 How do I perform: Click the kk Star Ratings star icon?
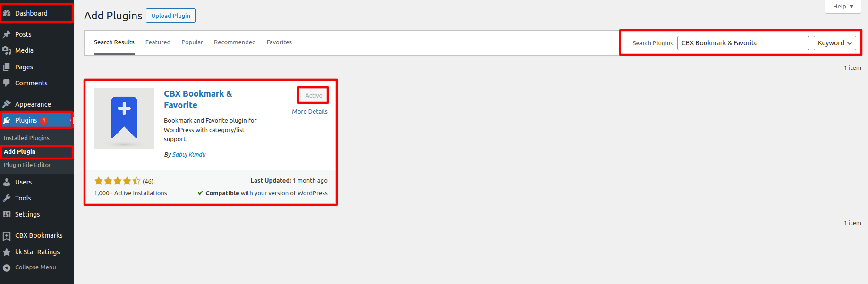7,252
